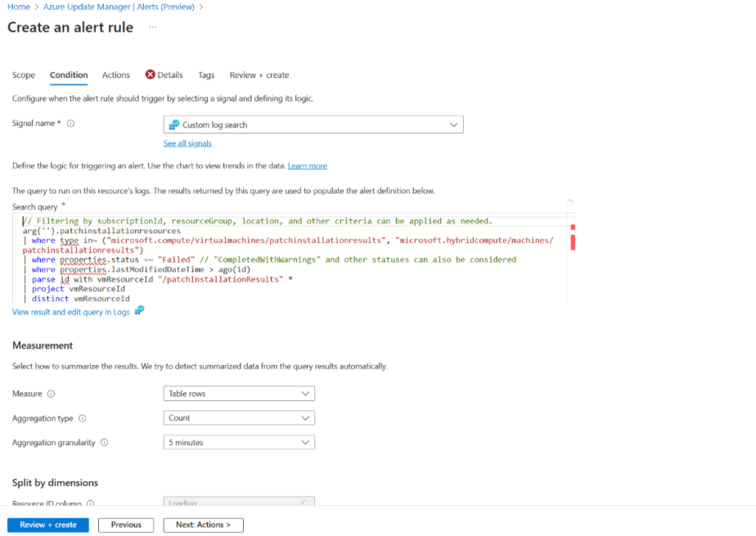Open the Resource ID column dropdown
The width and height of the screenshot is (756, 536).
point(239,502)
